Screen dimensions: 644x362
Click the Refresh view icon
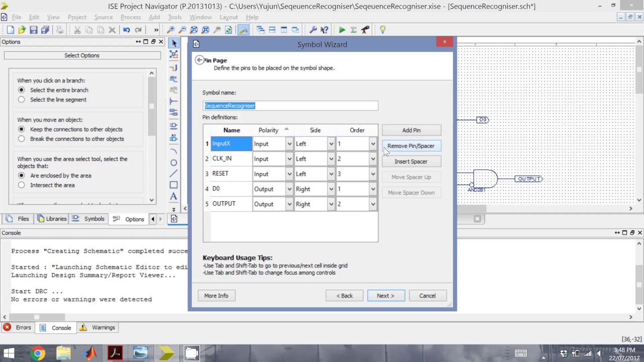point(228,30)
